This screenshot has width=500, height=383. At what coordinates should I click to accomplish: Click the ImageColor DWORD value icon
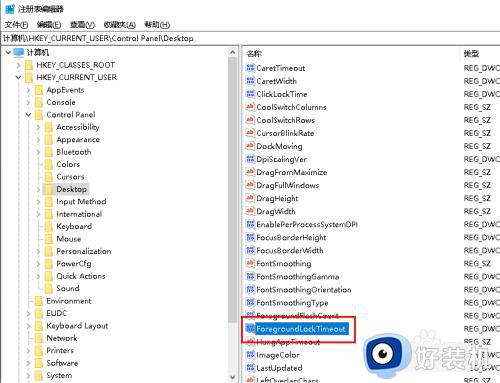coord(250,355)
